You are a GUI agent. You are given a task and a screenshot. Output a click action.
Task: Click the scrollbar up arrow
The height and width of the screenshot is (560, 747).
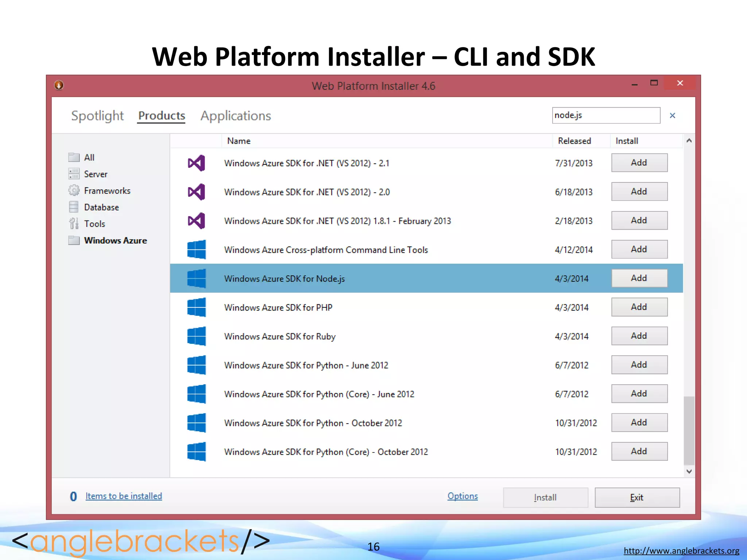(x=689, y=141)
